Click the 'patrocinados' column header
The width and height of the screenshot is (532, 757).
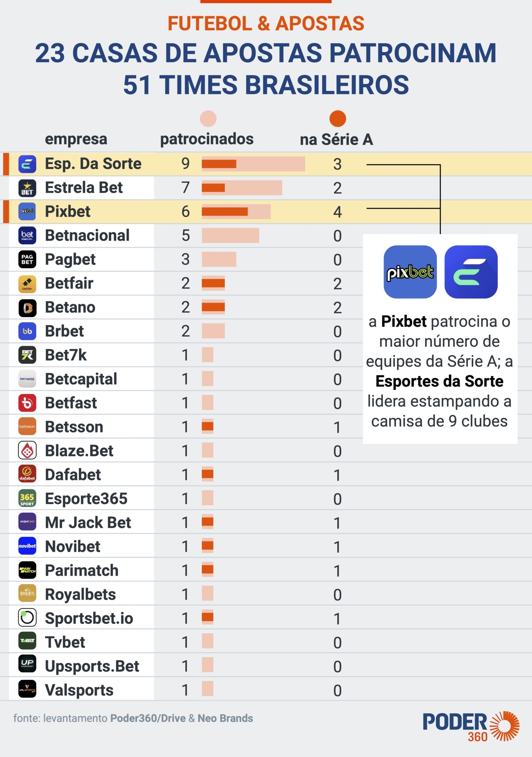click(207, 139)
